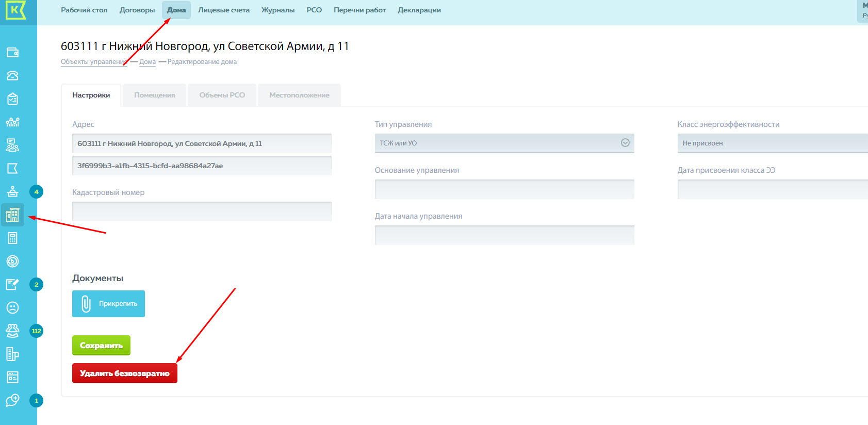Open the Класс энергоэффективности dropdown
Screen dimensions: 868x425
point(773,143)
